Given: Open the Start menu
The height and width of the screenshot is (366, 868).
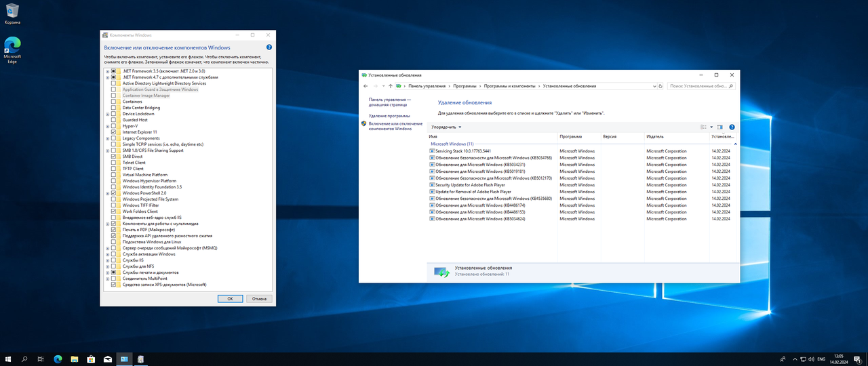Looking at the screenshot, I should 8,359.
